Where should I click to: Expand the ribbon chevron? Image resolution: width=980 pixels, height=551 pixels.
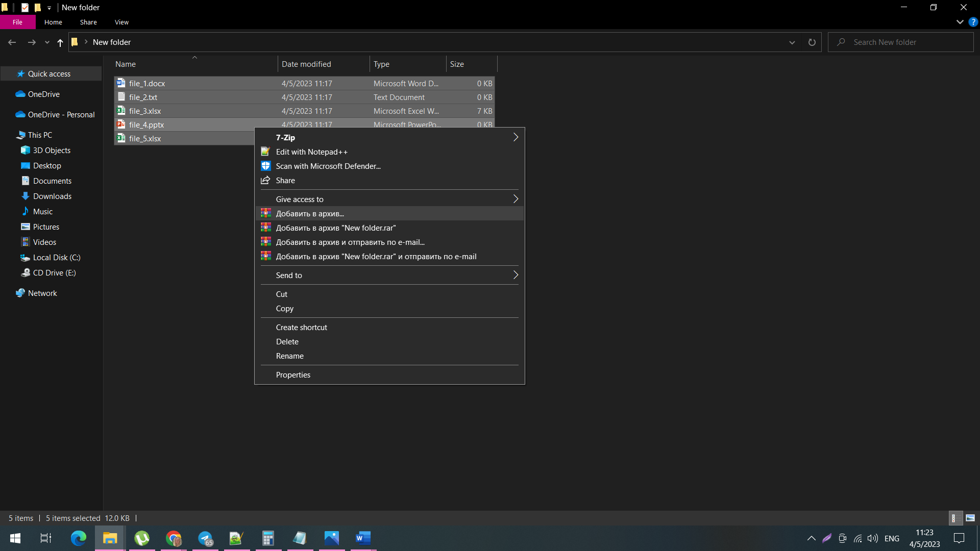pyautogui.click(x=960, y=22)
